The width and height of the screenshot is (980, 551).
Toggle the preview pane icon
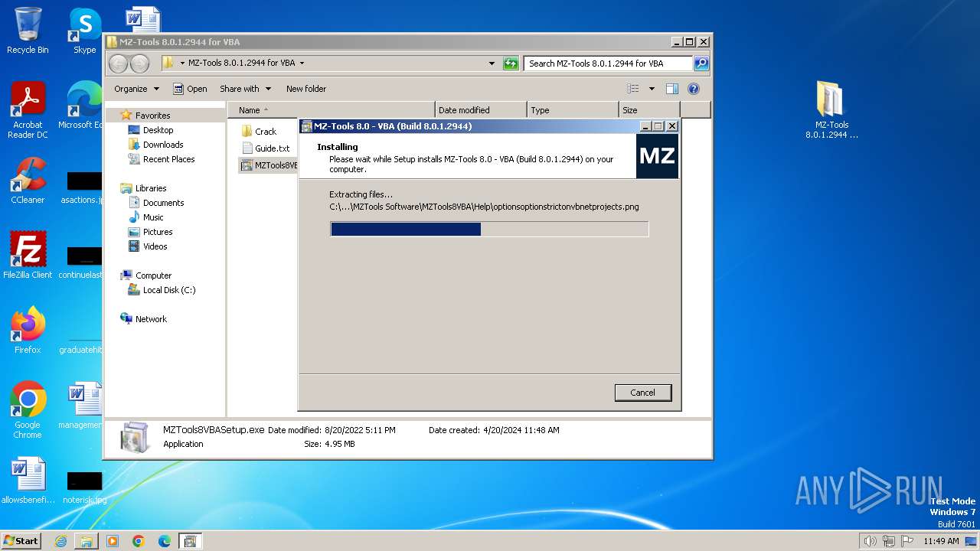point(672,89)
